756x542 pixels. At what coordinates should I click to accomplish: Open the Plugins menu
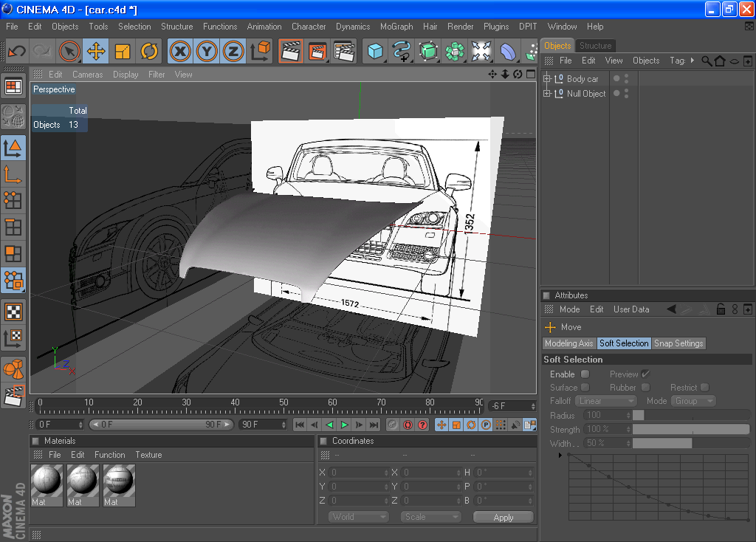click(x=496, y=27)
